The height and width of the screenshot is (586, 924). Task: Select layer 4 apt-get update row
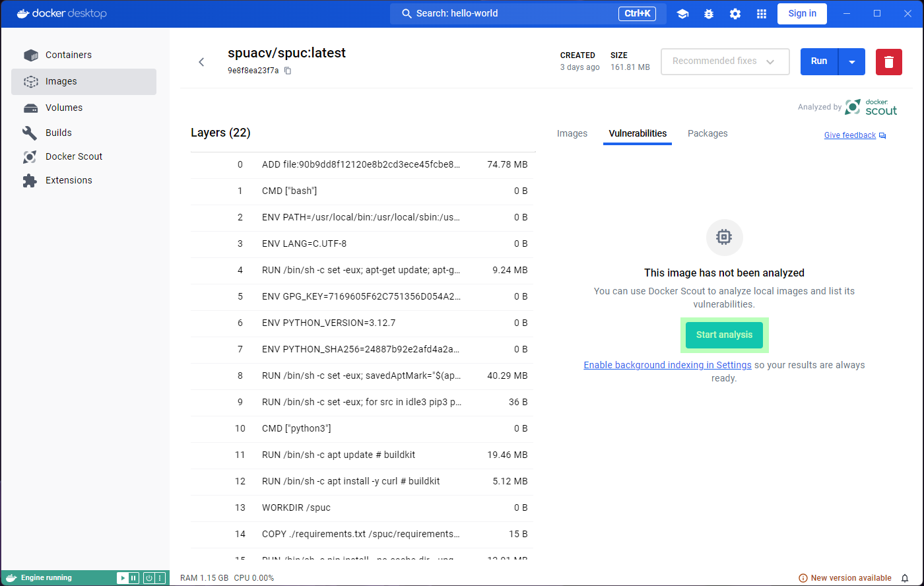(x=363, y=270)
